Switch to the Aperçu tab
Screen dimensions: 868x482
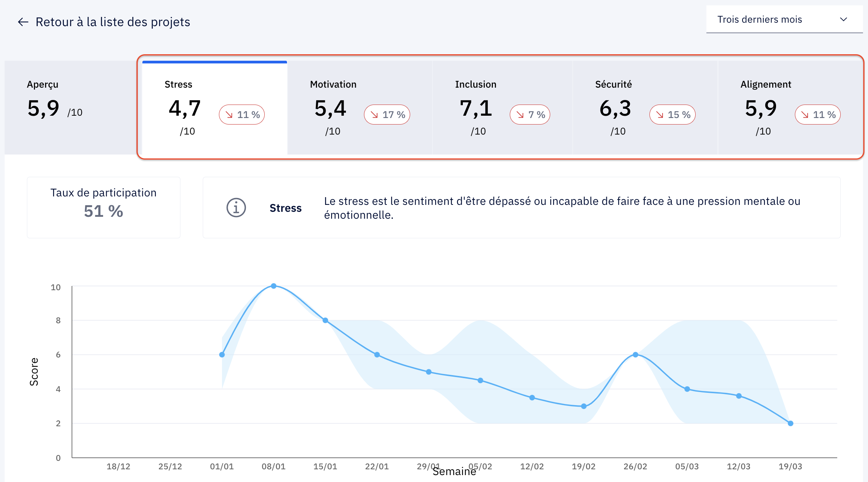tap(73, 108)
